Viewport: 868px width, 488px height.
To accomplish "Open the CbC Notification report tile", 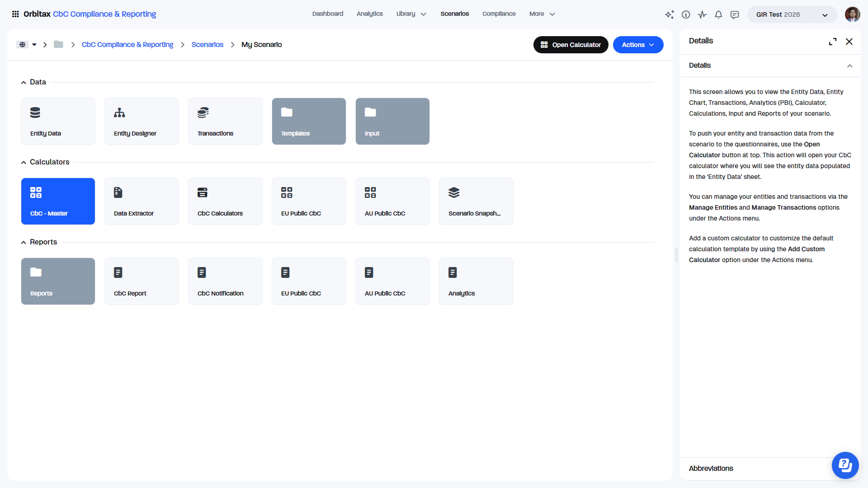I will 225,281.
